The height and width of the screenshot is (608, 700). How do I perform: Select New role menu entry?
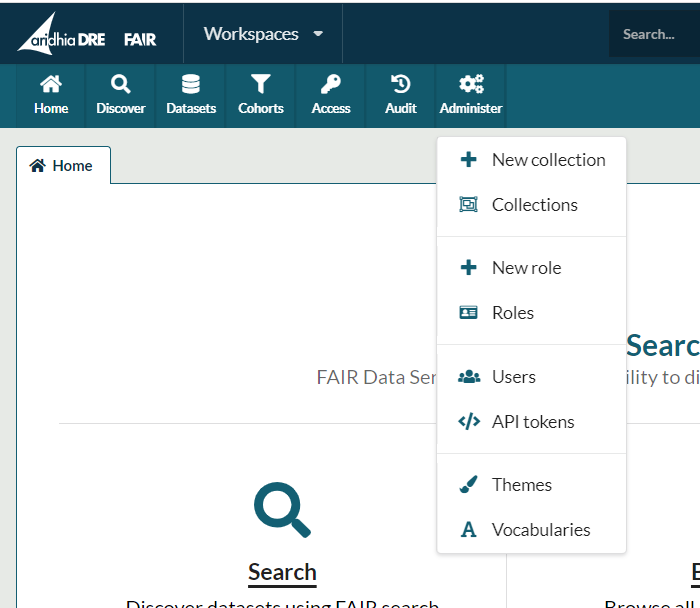point(526,268)
